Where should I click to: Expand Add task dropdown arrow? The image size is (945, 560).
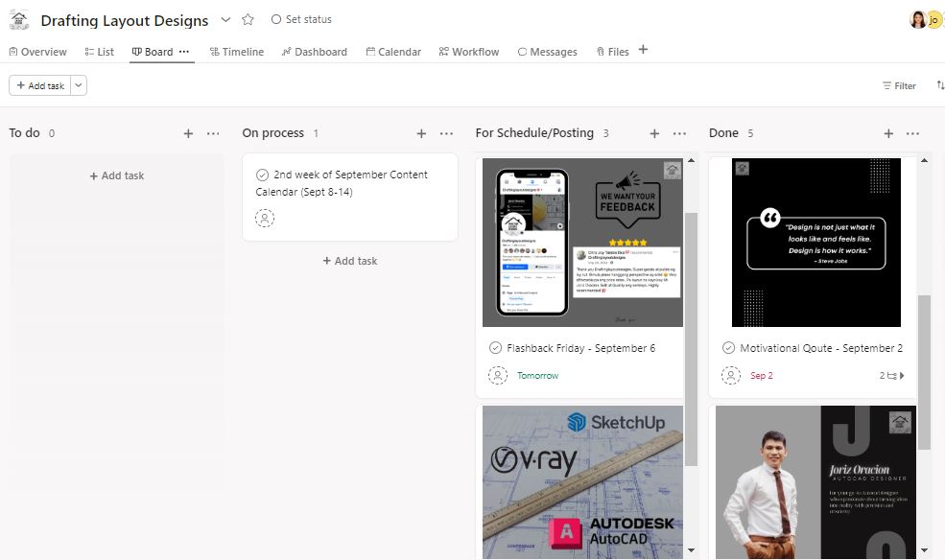79,85
